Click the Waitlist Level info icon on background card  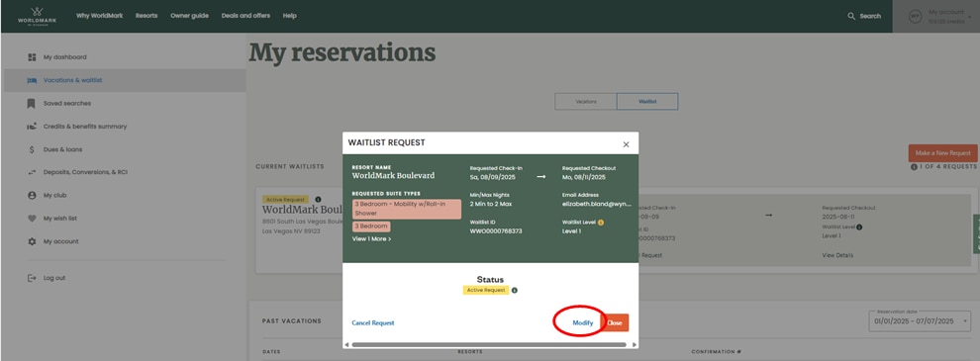pyautogui.click(x=859, y=226)
